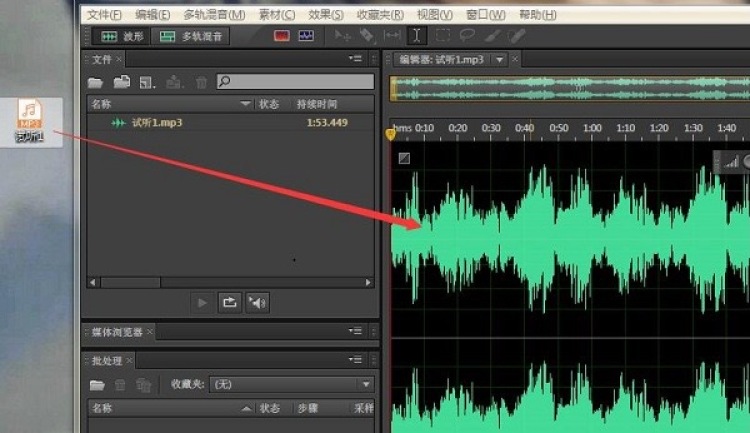Screen dimensions: 750x433
Task: Open the 文件(F) menu
Action: (x=104, y=15)
